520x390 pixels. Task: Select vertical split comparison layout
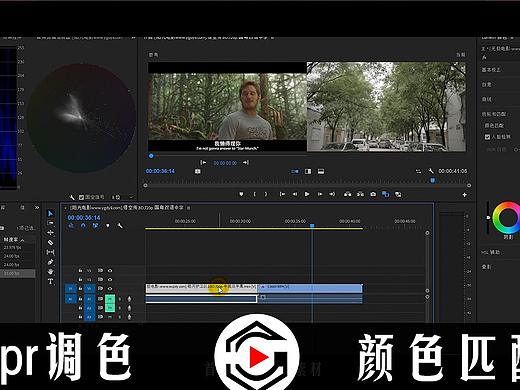pyautogui.click(x=308, y=171)
